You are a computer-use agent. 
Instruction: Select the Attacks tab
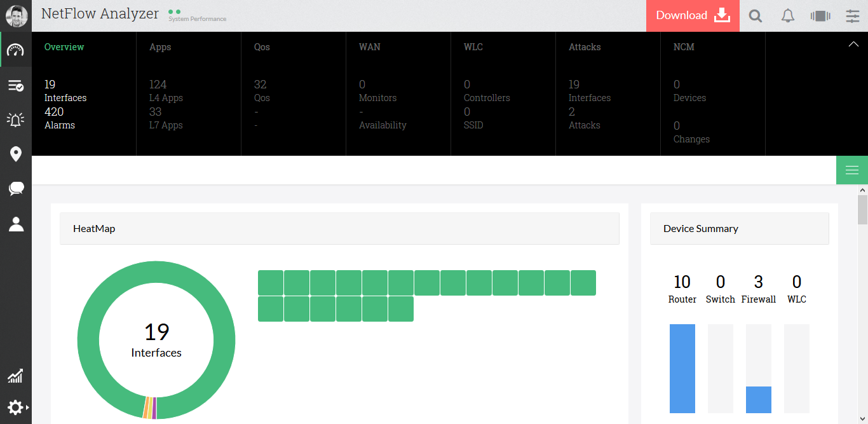585,47
